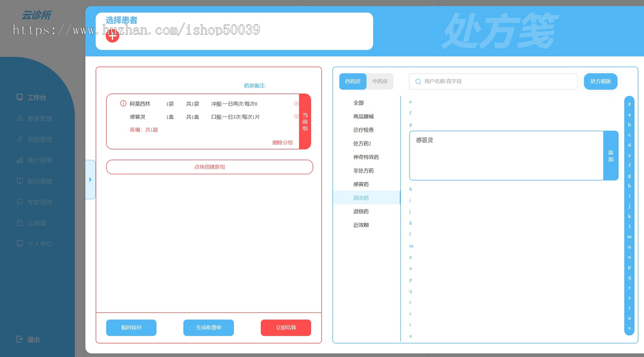
Task: Jump to letter a in blue index bar
Action: coord(630,115)
